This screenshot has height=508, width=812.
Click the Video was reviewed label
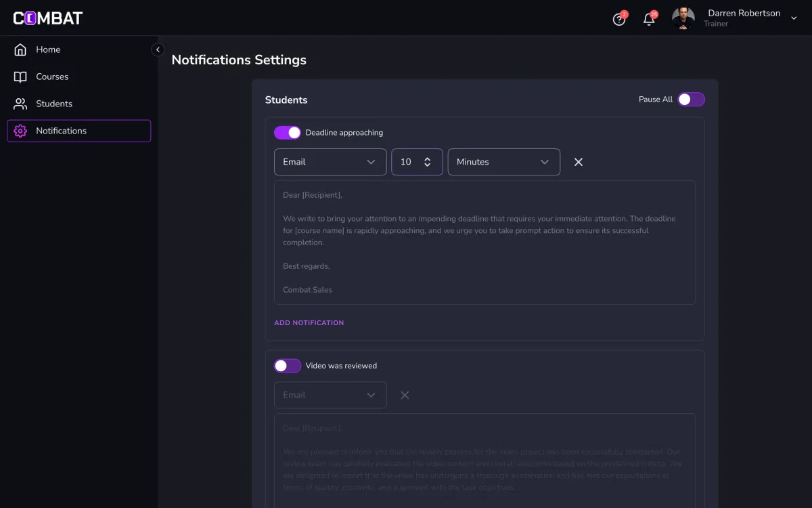click(341, 366)
